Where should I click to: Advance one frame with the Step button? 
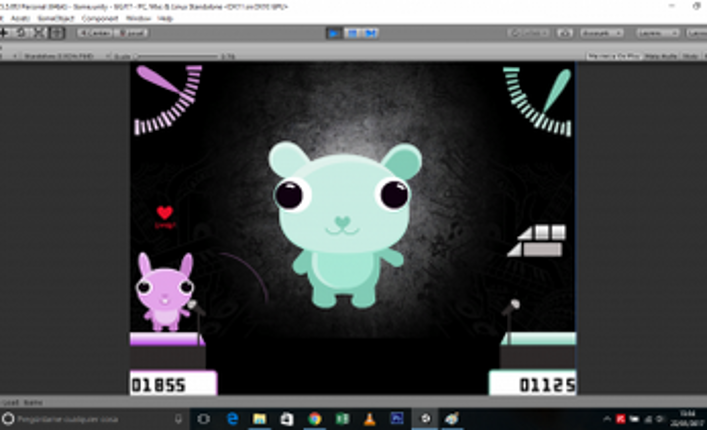point(370,33)
